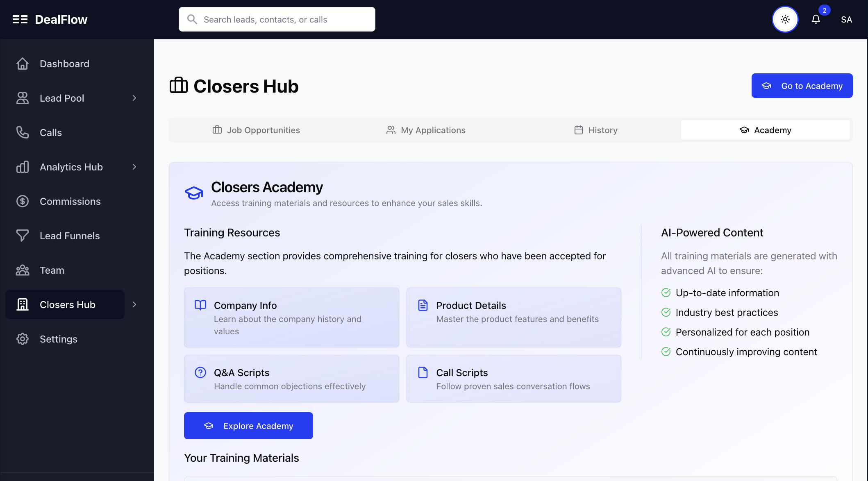Toggle the theme with the sun icon
This screenshot has height=481, width=868.
pos(785,19)
